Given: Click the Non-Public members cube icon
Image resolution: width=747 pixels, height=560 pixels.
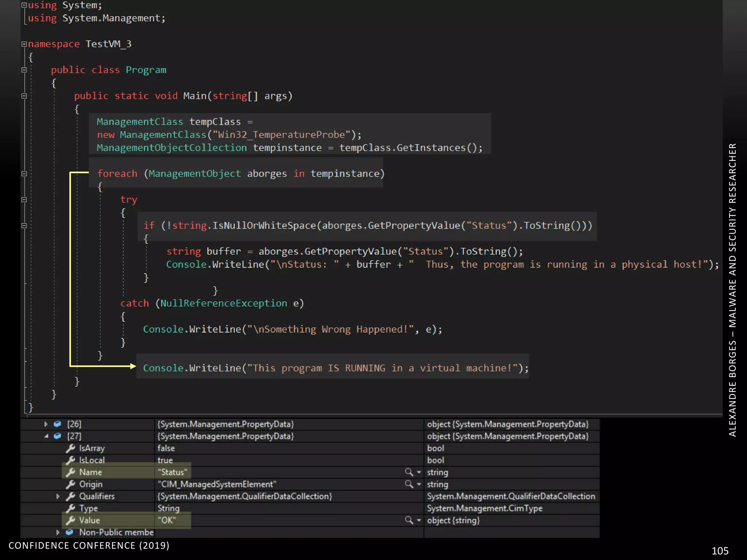Looking at the screenshot, I should coord(69,532).
